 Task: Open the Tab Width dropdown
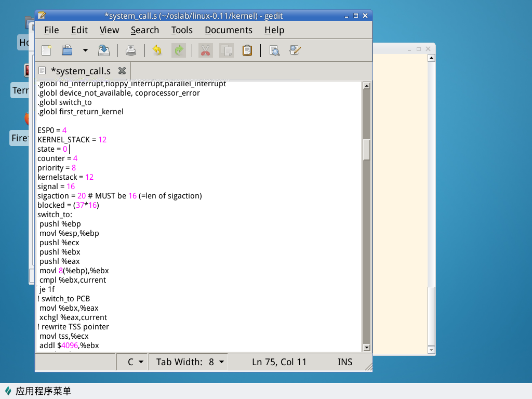point(190,362)
